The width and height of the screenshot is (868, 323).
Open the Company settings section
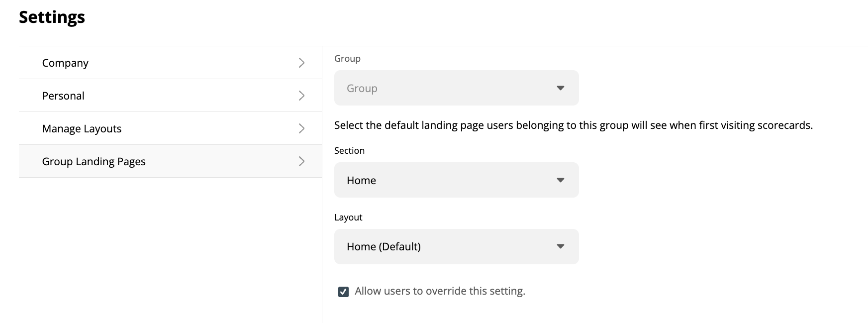tap(65, 63)
